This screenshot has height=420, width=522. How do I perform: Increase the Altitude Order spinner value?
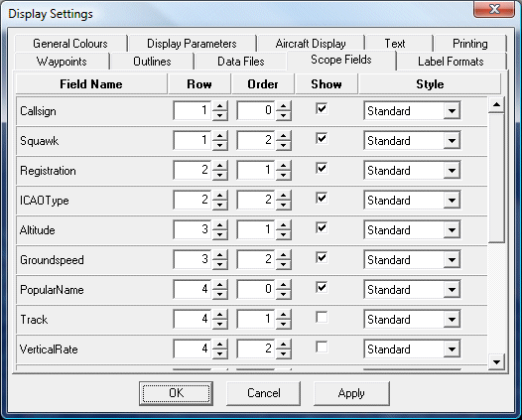tap(283, 225)
